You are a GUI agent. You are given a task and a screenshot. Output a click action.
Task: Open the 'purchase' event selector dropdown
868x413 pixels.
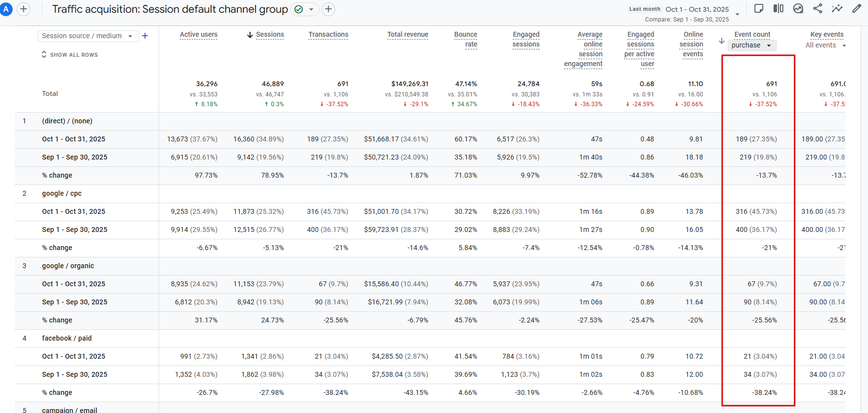751,46
